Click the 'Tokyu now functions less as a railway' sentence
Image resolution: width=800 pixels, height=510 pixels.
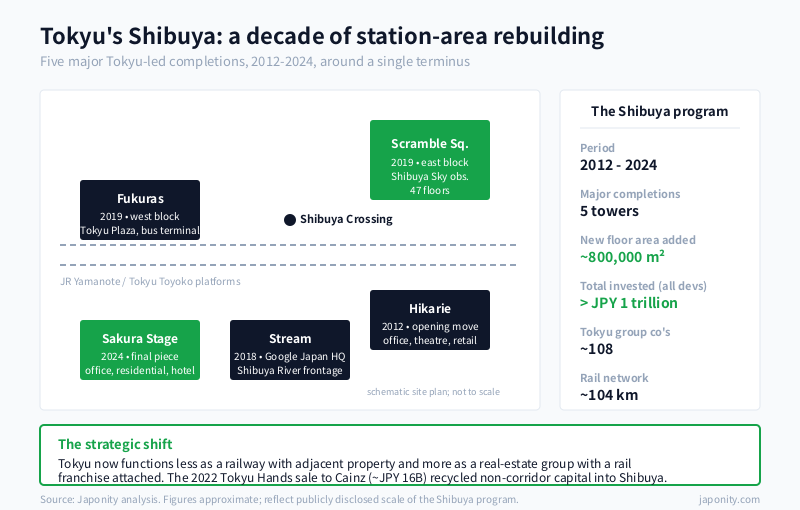coord(344,464)
